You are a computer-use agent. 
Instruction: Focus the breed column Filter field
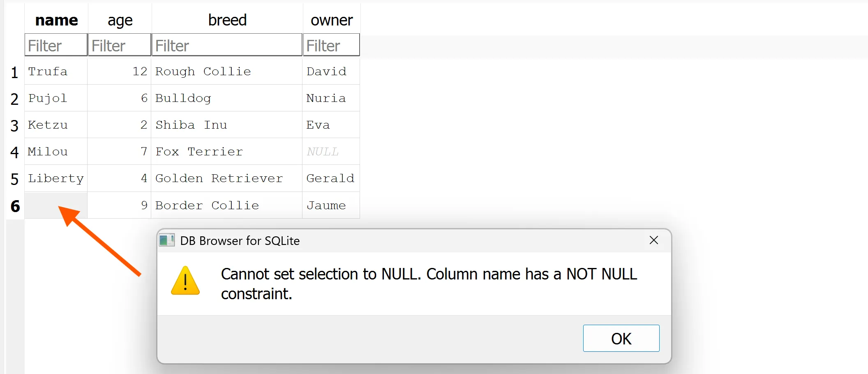point(227,45)
